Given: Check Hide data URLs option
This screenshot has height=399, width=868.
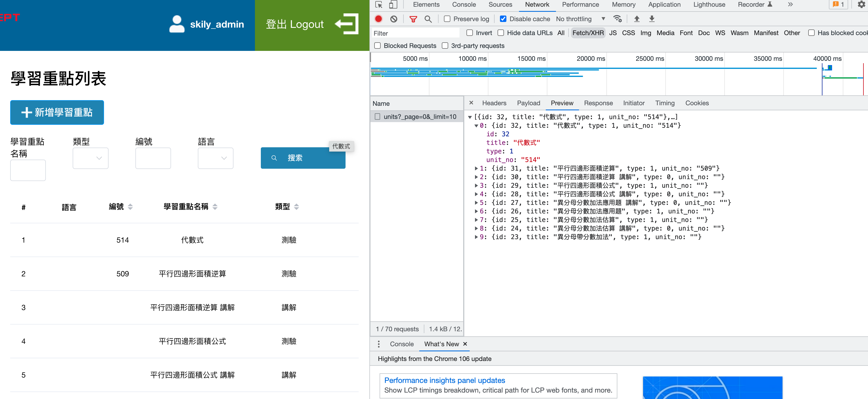Looking at the screenshot, I should [x=500, y=33].
